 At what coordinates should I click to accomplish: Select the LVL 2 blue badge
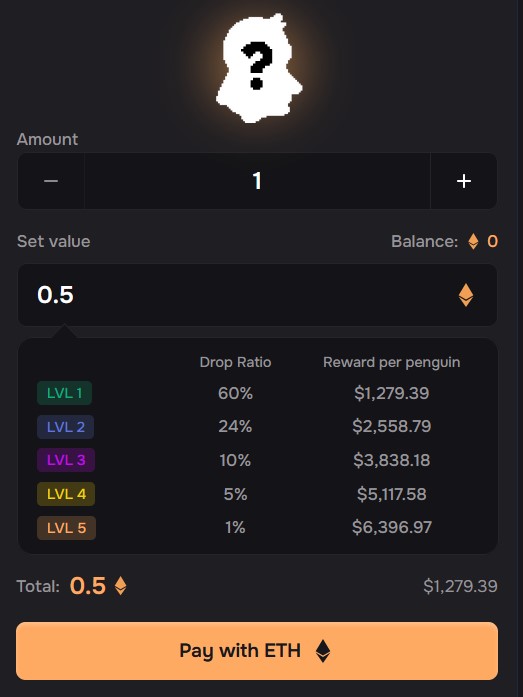click(65, 427)
